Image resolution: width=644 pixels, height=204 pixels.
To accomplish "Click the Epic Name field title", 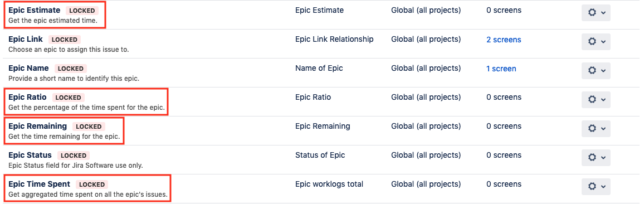I will coord(28,68).
